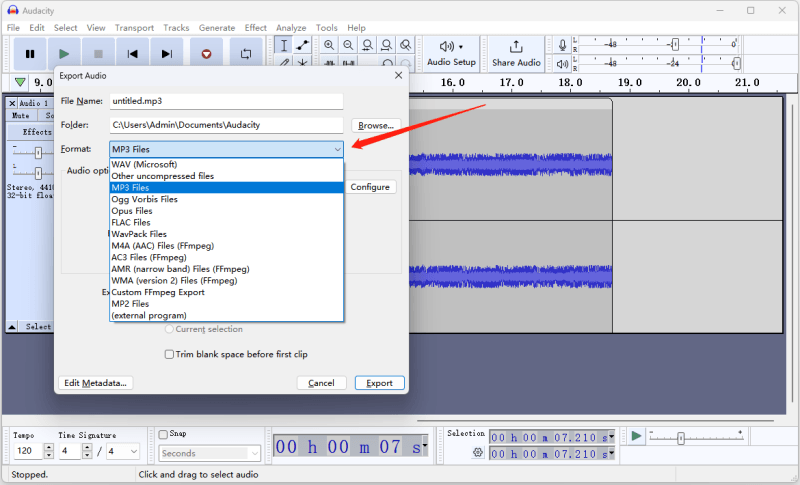Click the Browse... button

(376, 125)
